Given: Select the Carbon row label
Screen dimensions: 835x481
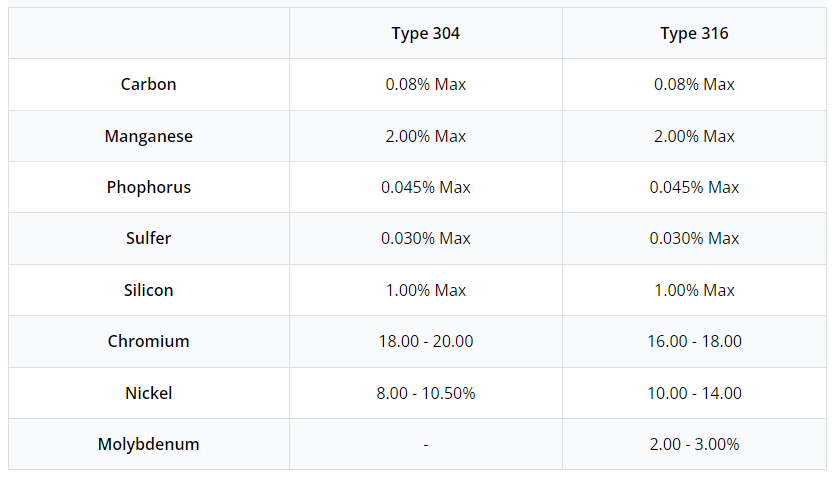Looking at the screenshot, I should pos(148,85).
